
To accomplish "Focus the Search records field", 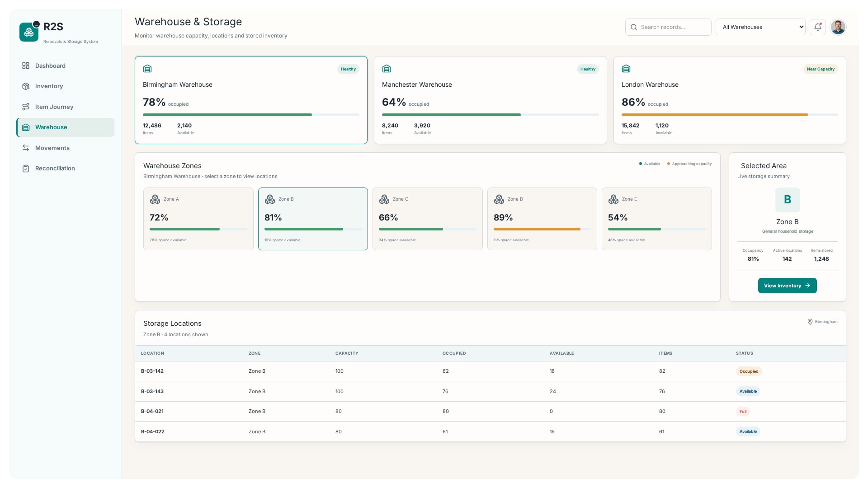I will [668, 27].
